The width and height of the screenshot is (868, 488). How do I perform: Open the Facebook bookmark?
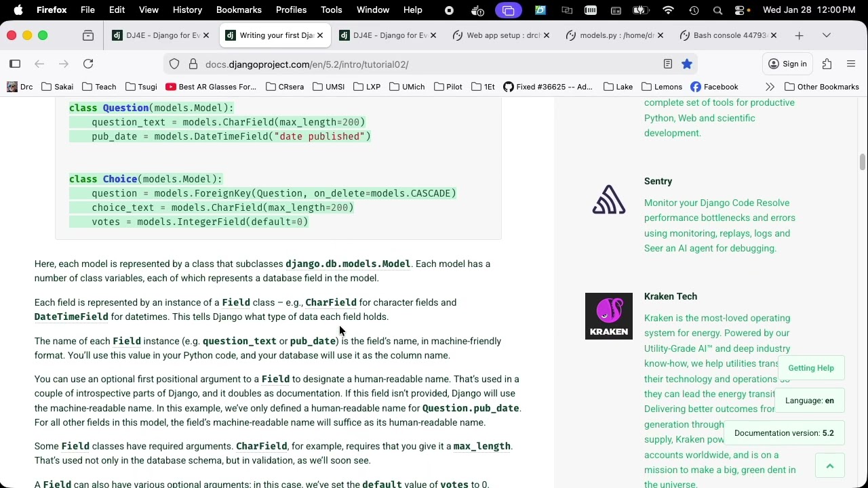714,87
